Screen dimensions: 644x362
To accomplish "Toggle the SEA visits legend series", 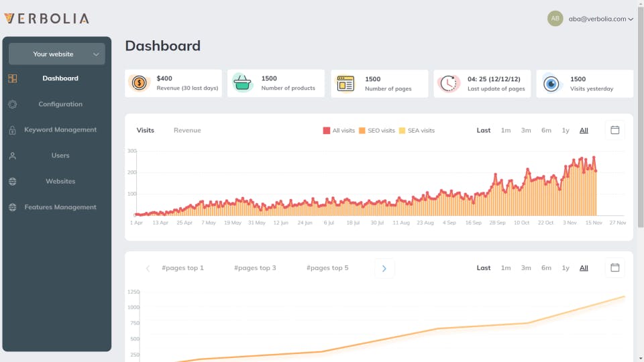I will (417, 131).
